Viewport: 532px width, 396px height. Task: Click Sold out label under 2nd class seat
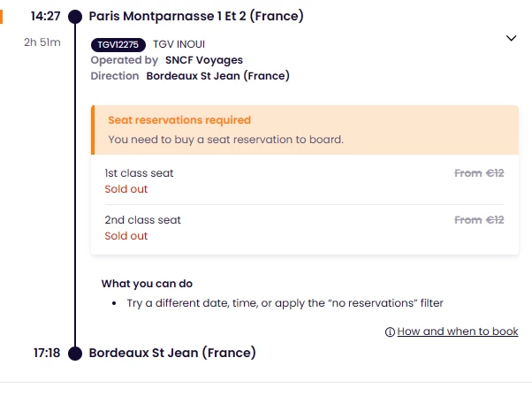click(x=126, y=236)
